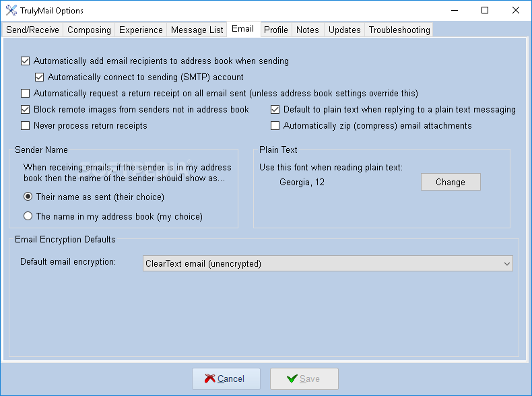The height and width of the screenshot is (396, 532).
Task: Click the Cancel button
Action: (x=226, y=378)
